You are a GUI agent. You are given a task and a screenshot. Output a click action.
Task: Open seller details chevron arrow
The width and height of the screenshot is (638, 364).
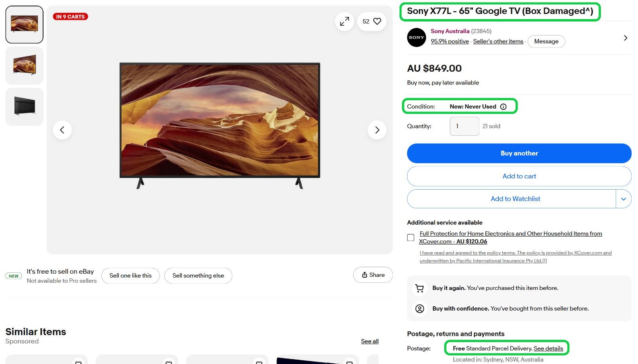pyautogui.click(x=625, y=38)
